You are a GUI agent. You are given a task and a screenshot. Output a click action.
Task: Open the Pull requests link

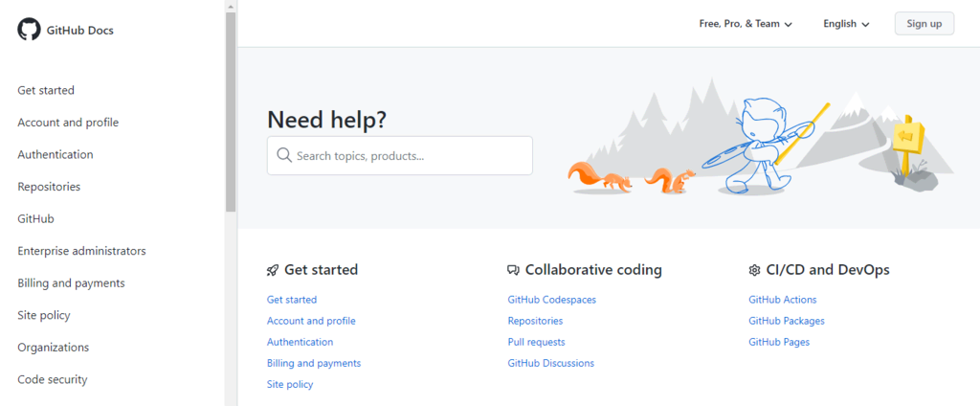[x=536, y=342]
